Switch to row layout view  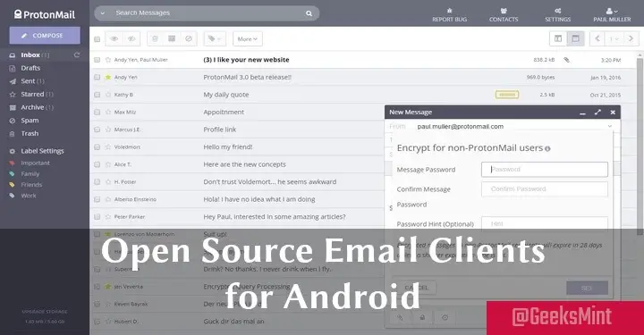coord(575,38)
